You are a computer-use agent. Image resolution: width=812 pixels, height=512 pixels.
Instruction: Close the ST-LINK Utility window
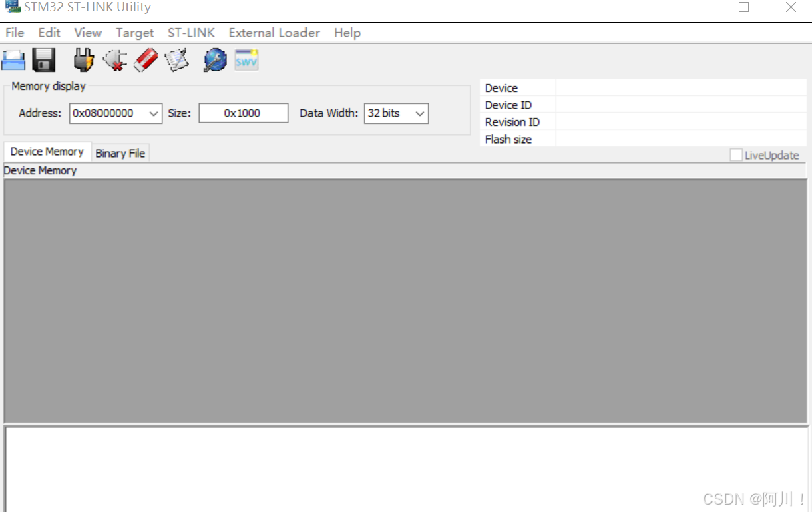791,7
